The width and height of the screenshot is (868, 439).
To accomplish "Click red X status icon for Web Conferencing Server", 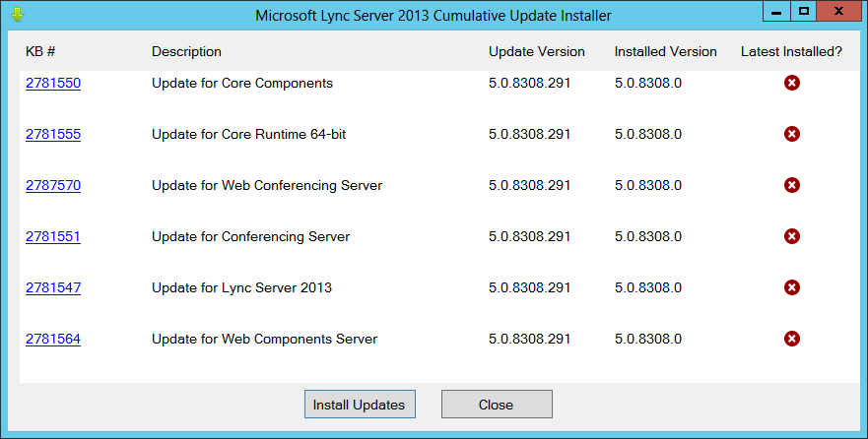I will point(791,185).
